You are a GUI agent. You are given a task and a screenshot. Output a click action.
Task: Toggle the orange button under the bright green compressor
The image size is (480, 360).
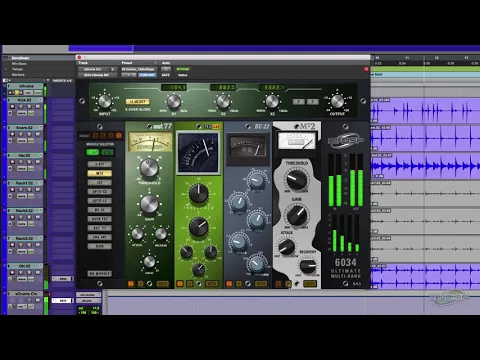(x=180, y=284)
